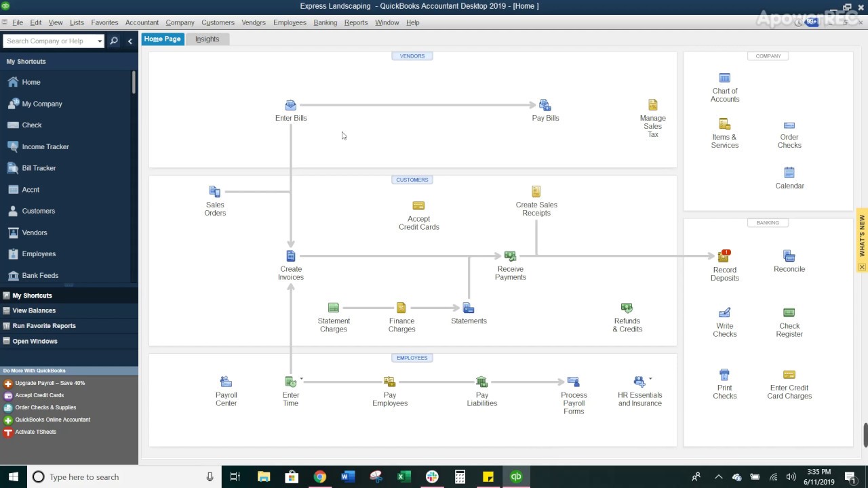Open Refunds & Credits icon
This screenshot has height=488, width=868.
(x=627, y=308)
